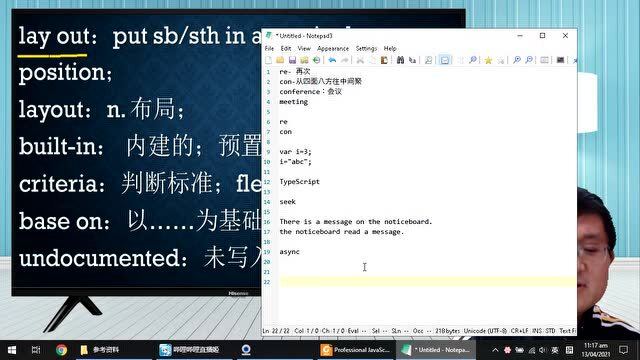Open the Settings menu
640x360 pixels.
point(367,48)
